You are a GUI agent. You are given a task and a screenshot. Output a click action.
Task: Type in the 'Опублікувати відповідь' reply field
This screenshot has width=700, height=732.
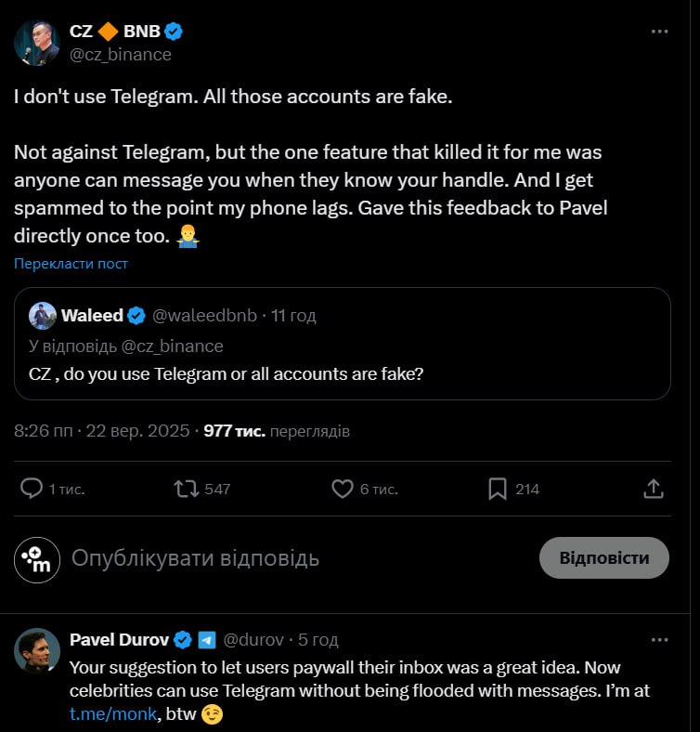[279, 558]
